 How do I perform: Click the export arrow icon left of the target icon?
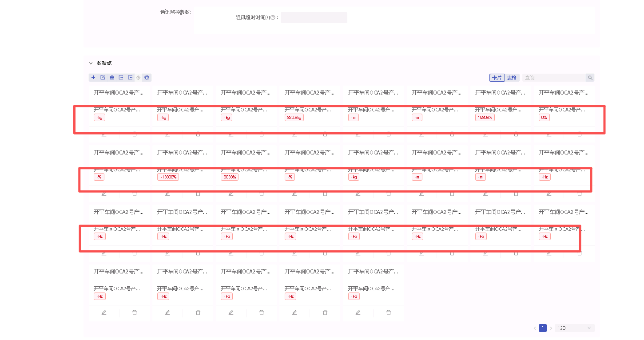pyautogui.click(x=130, y=78)
